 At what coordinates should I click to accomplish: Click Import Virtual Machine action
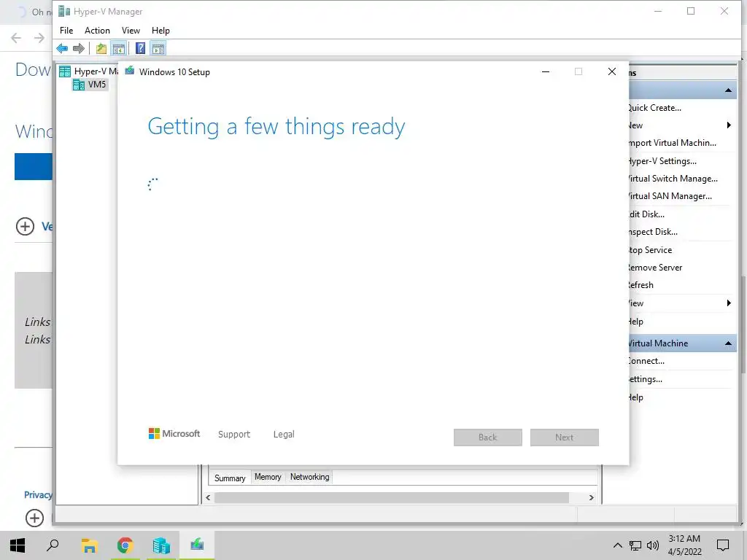pos(672,143)
